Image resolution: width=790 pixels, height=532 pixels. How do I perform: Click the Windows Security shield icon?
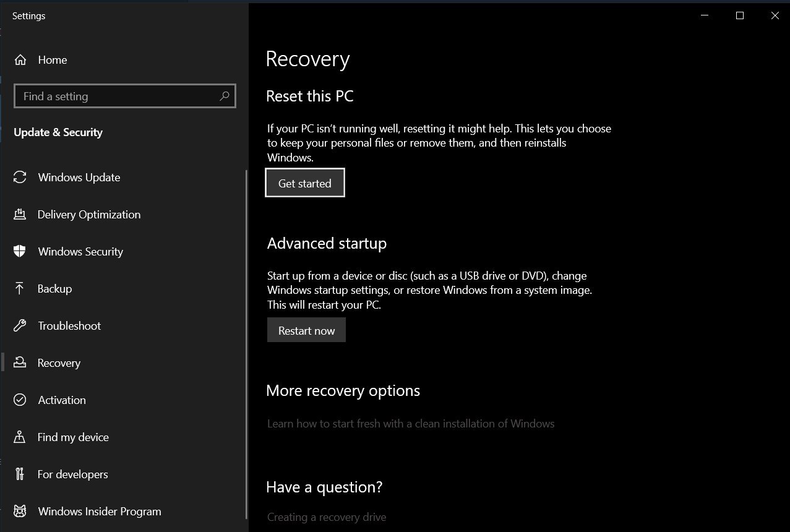pyautogui.click(x=20, y=252)
